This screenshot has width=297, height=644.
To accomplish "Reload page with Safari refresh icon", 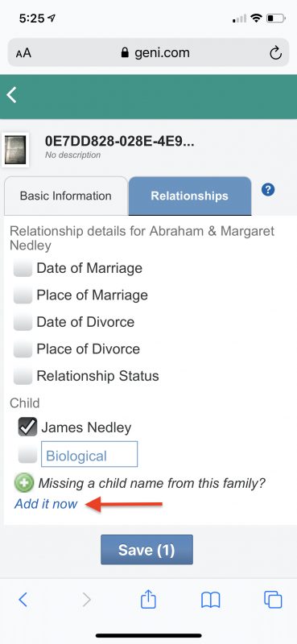I will [x=275, y=52].
